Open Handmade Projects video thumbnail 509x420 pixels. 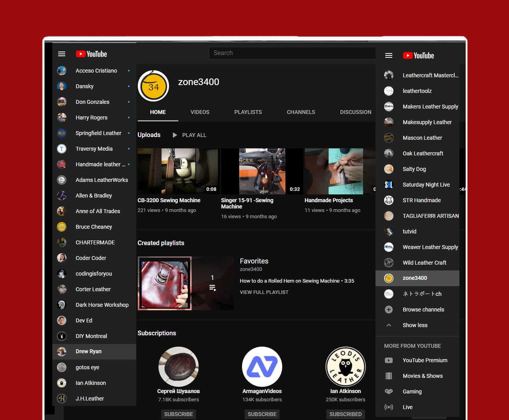(x=340, y=171)
